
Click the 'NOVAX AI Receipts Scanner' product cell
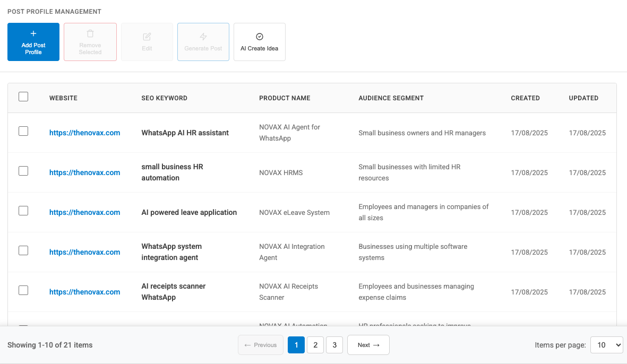289,292
